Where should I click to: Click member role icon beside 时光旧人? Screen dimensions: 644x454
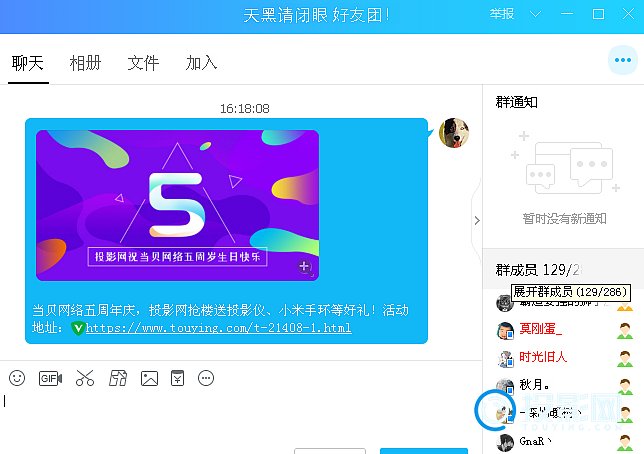point(625,359)
